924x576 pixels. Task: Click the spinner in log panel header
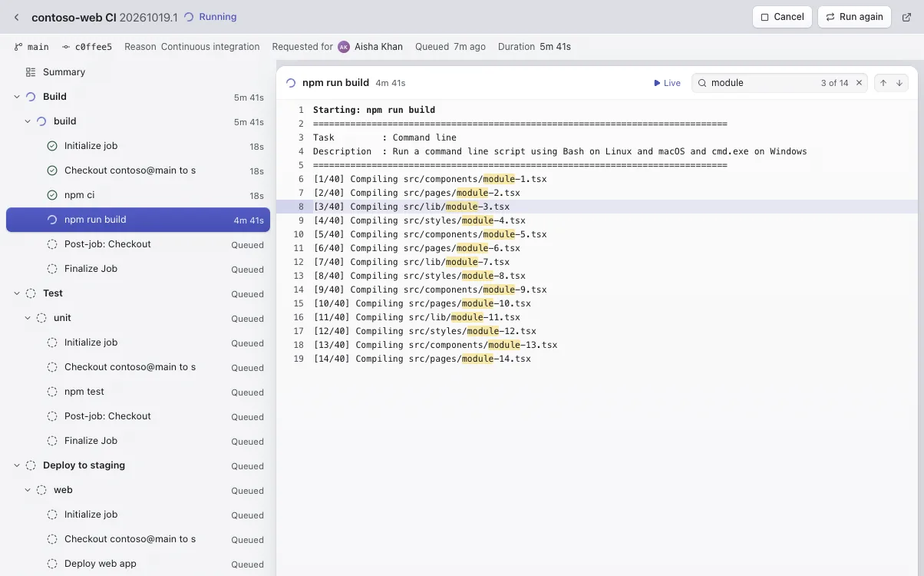pyautogui.click(x=291, y=83)
